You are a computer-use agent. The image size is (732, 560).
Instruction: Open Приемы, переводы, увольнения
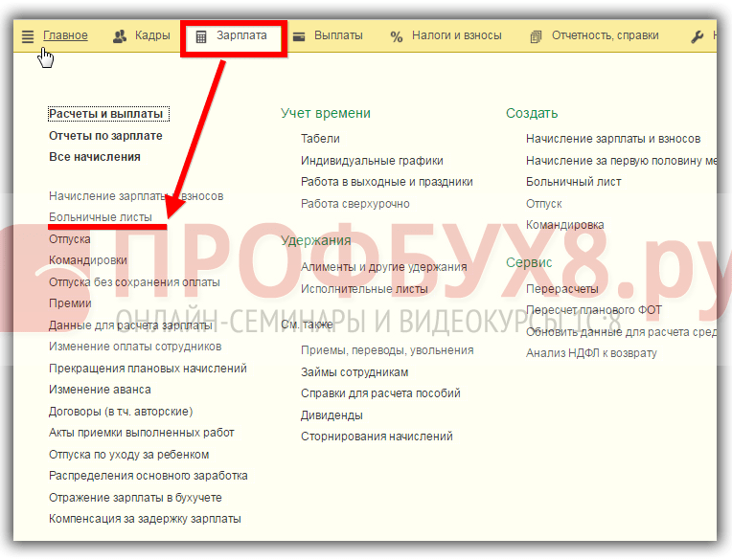click(x=387, y=350)
